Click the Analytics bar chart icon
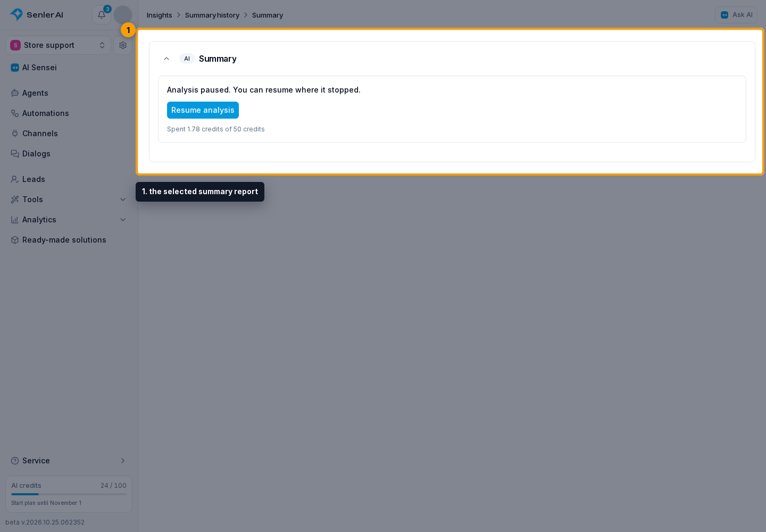Viewport: 766px width, 532px height. click(15, 220)
